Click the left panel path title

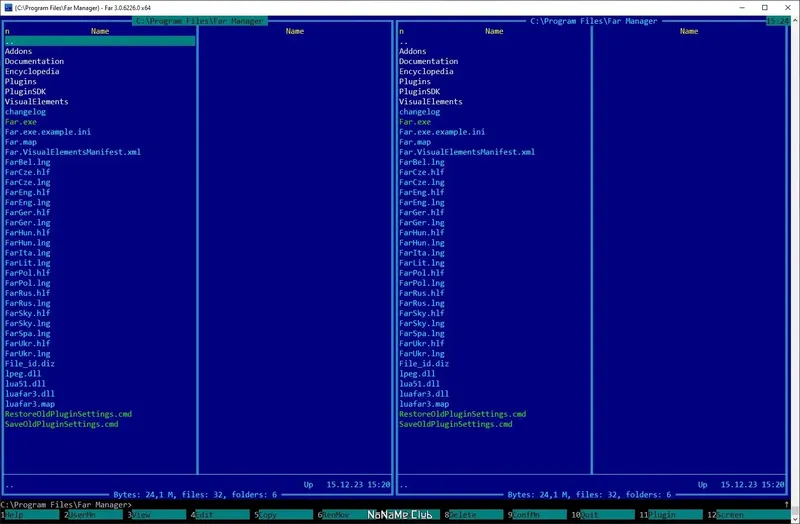coord(200,21)
